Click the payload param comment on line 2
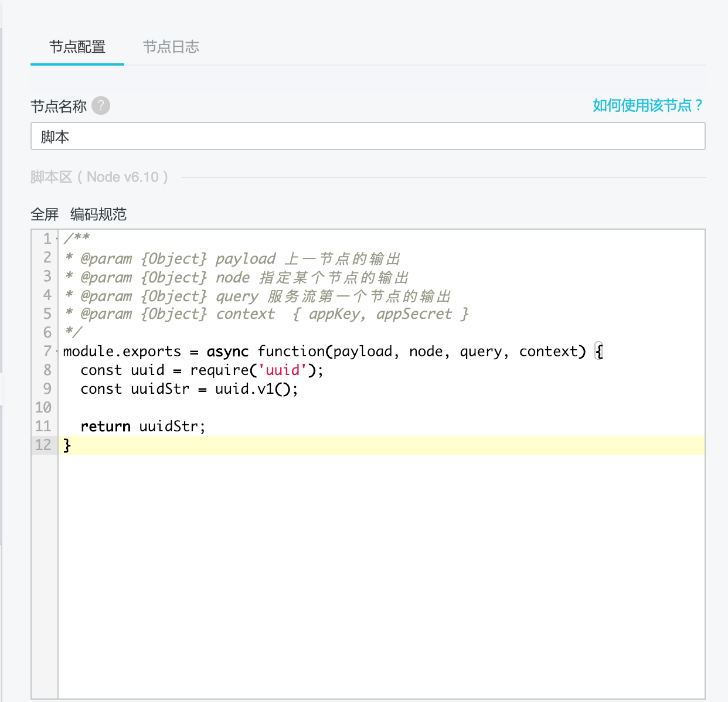The image size is (728, 702). [x=245, y=259]
